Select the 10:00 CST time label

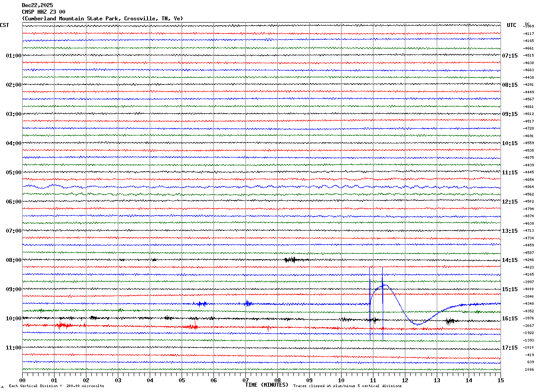pos(14,319)
